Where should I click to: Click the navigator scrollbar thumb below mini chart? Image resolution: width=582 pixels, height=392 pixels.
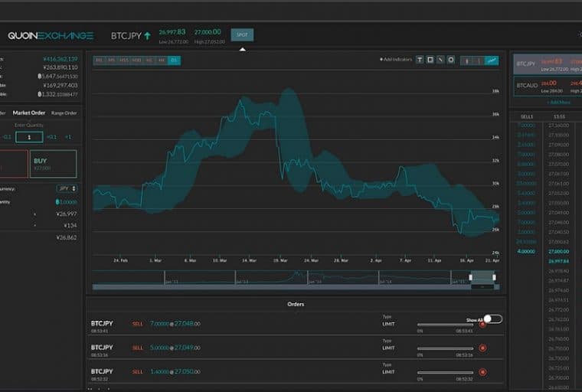click(482, 286)
